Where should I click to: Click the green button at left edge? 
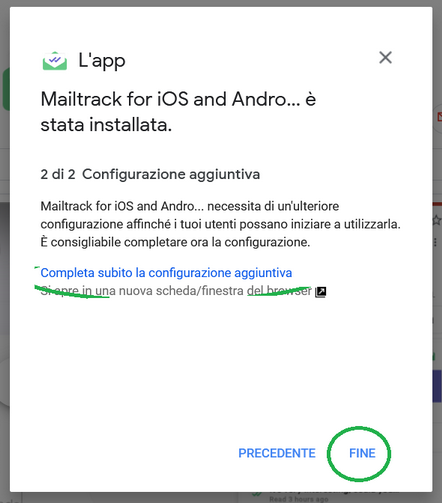click(x=6, y=89)
